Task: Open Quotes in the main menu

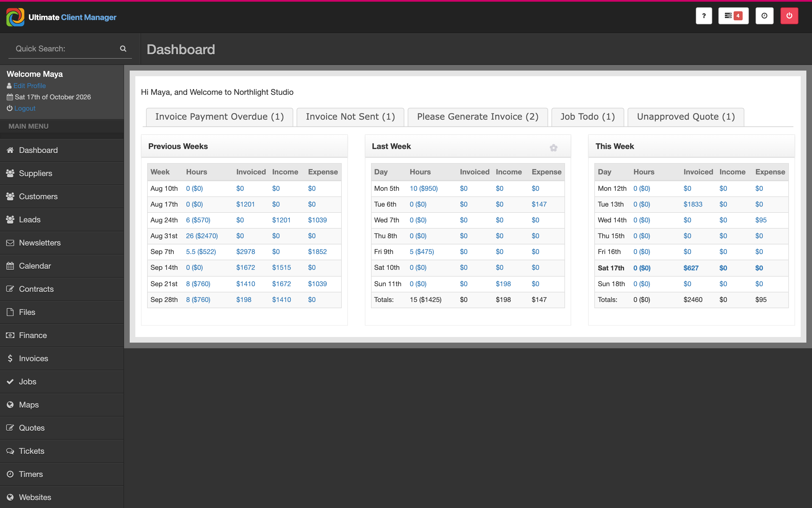Action: [62, 428]
